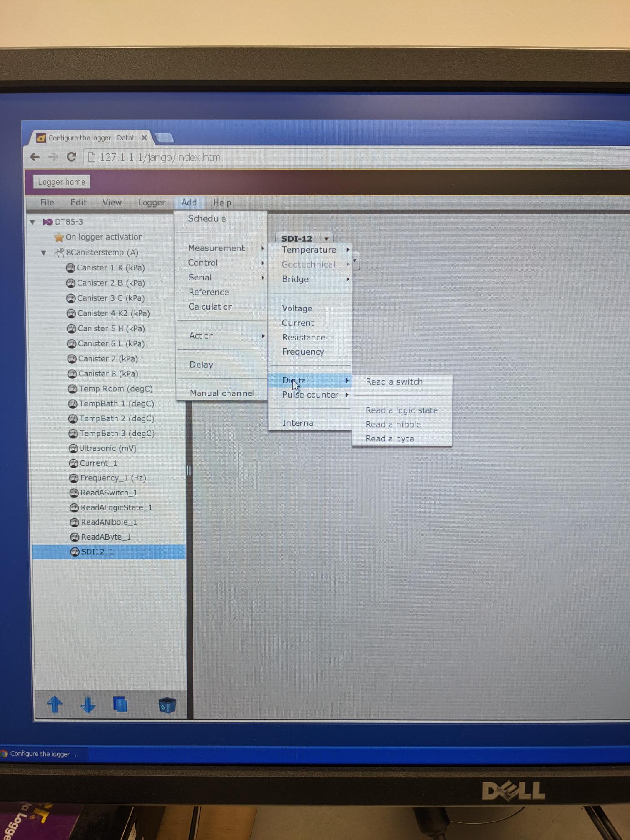This screenshot has height=840, width=630.
Task: Select Read a switch menu entry
Action: tap(394, 382)
